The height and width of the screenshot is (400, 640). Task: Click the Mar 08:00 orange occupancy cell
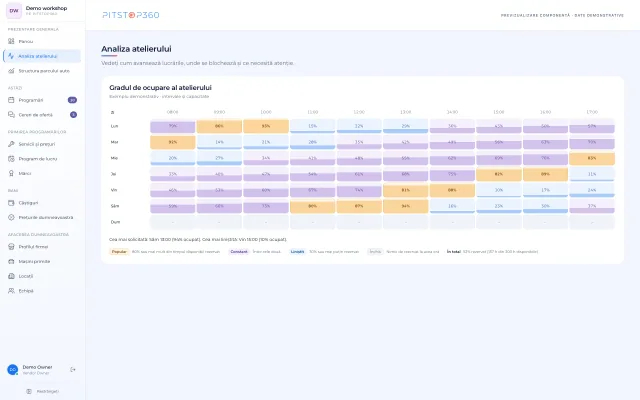point(173,142)
